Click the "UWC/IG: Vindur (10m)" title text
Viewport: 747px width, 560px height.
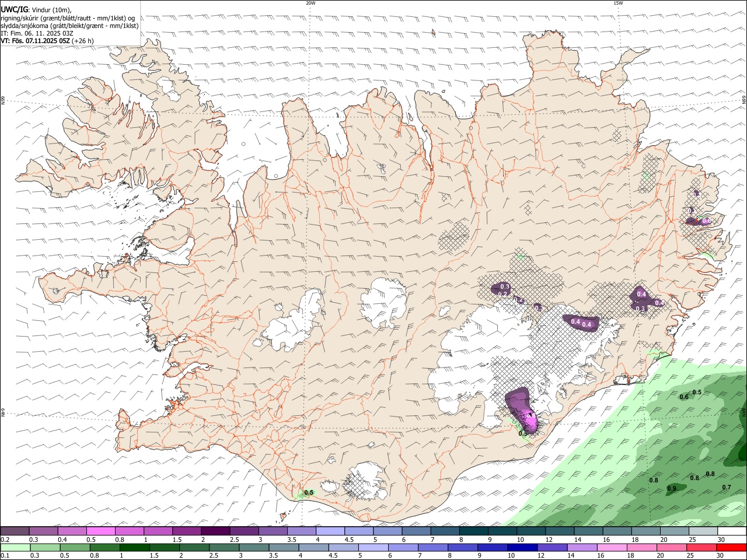tap(36, 10)
